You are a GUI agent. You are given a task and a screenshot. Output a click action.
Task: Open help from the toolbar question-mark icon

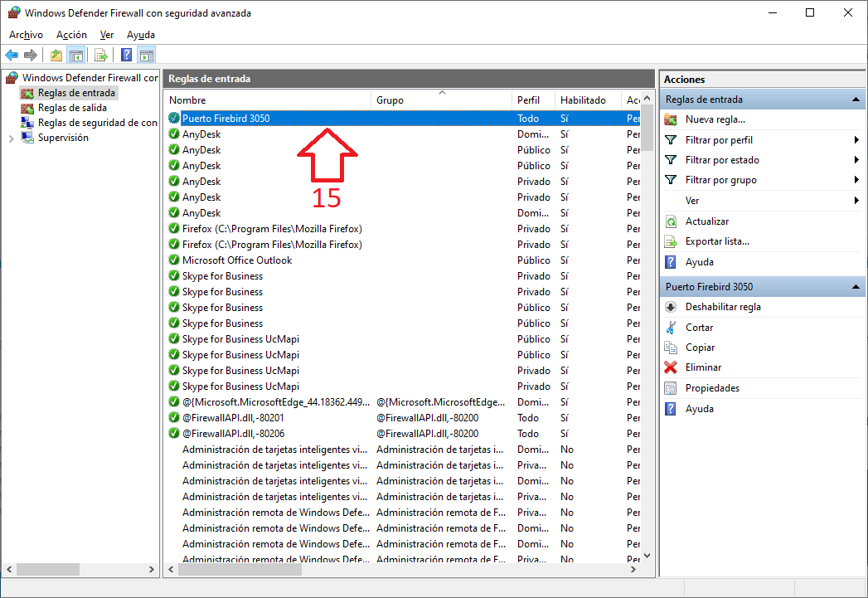click(x=126, y=55)
